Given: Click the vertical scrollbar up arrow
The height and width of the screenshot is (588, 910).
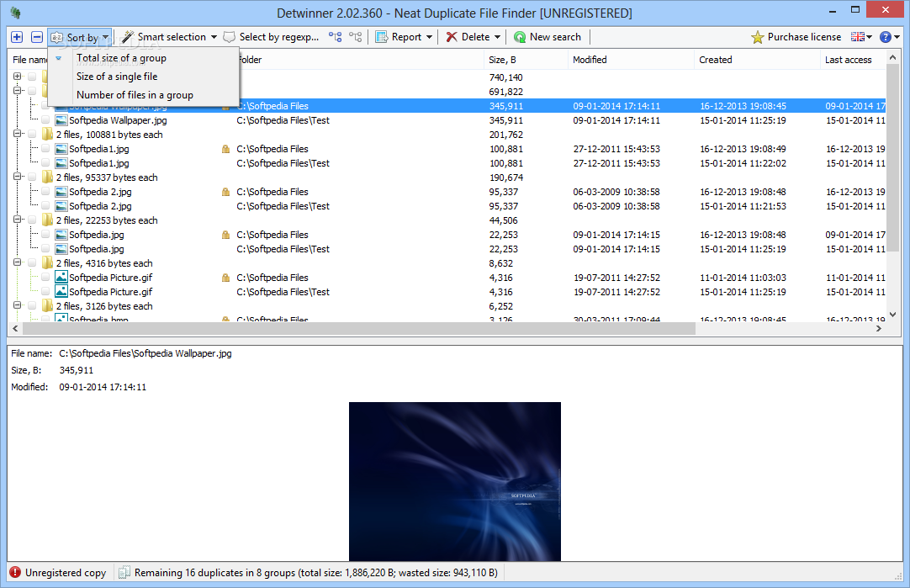Looking at the screenshot, I should click(892, 57).
